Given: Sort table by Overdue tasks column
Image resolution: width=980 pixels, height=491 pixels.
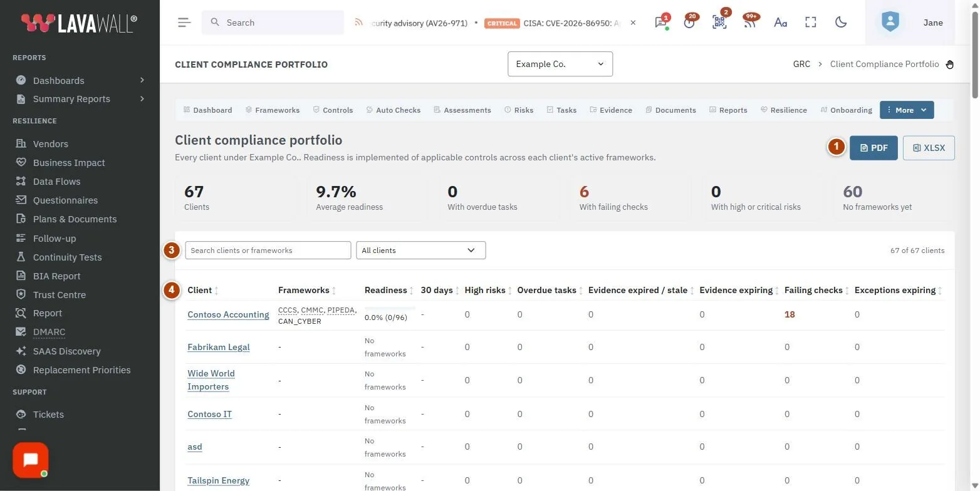Looking at the screenshot, I should tap(550, 290).
